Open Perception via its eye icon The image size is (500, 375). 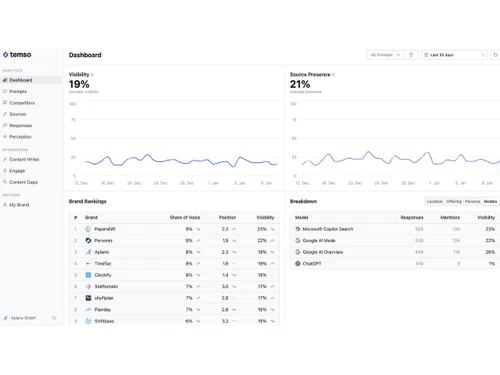[5, 137]
